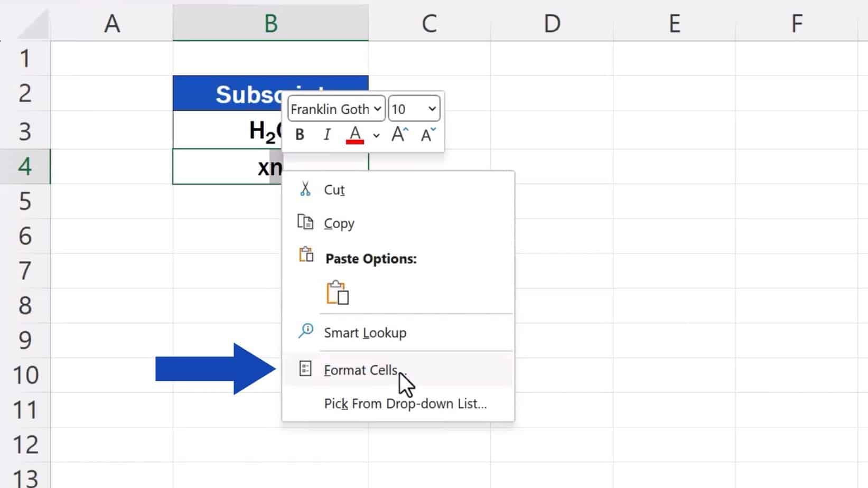Decrease font size with the smaller A icon
This screenshot has height=488, width=868.
pyautogui.click(x=428, y=135)
